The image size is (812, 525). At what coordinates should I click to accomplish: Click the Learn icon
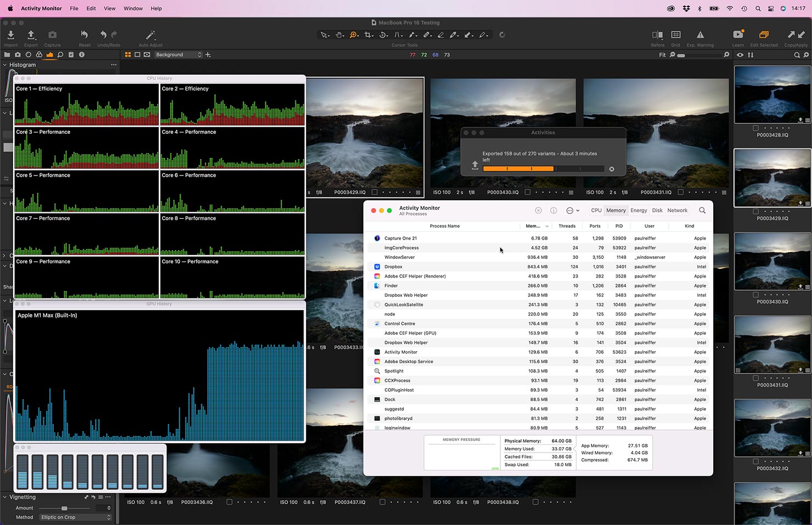click(x=738, y=35)
